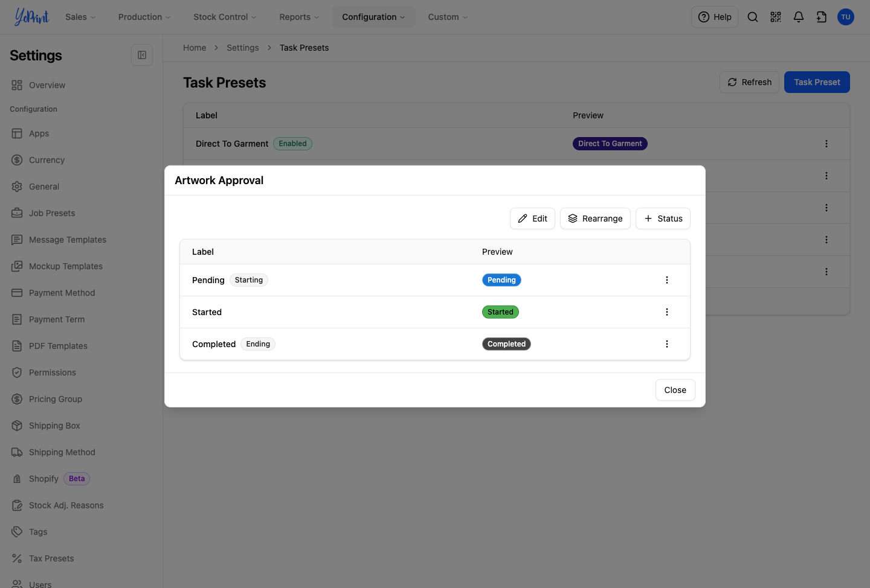Viewport: 870px width, 588px height.
Task: Click the Tags sidebar icon
Action: click(17, 532)
